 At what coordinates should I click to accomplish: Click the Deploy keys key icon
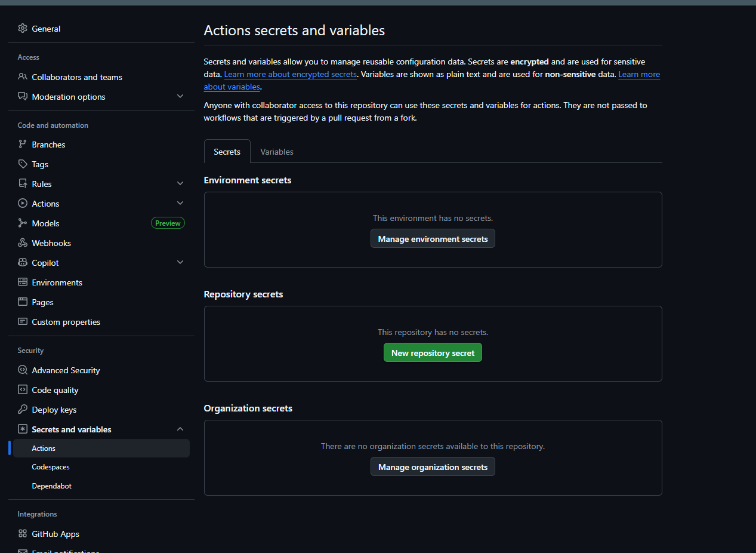click(x=23, y=410)
